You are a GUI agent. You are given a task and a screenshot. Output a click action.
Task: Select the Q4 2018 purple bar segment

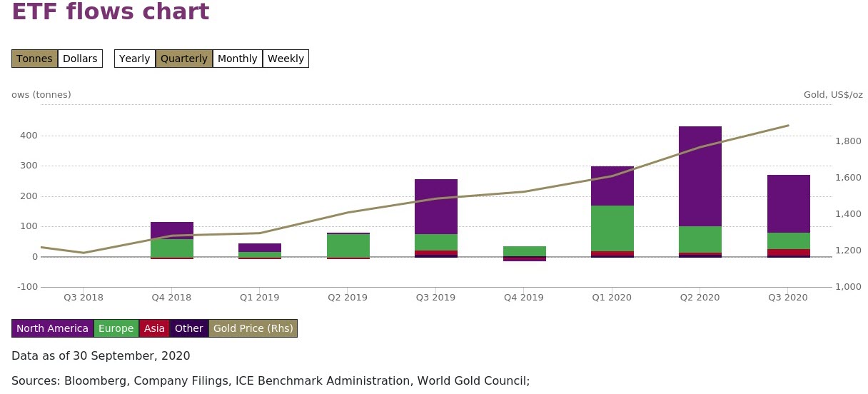click(172, 230)
